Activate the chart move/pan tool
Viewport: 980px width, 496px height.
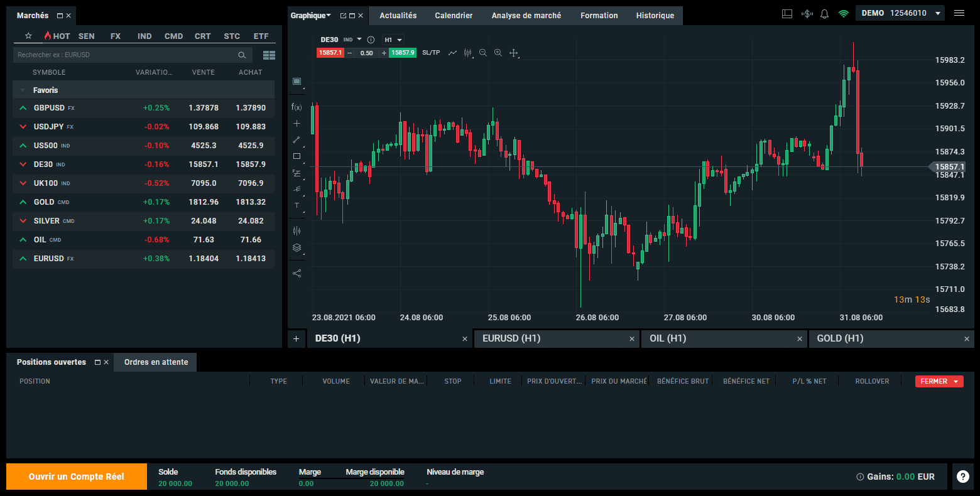[x=513, y=53]
